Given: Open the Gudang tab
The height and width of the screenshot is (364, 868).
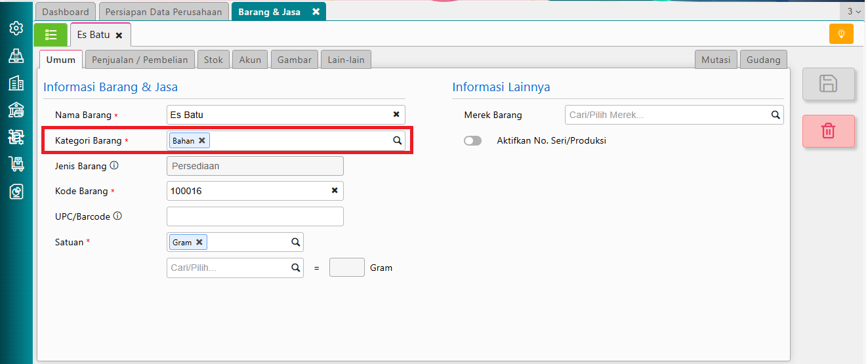Looking at the screenshot, I should [x=764, y=59].
